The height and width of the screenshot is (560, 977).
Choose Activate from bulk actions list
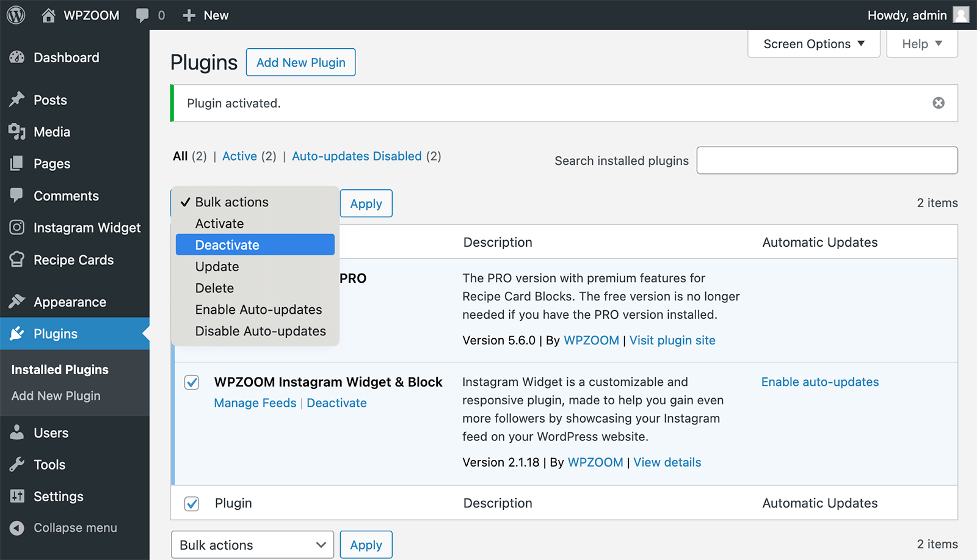(x=255, y=224)
